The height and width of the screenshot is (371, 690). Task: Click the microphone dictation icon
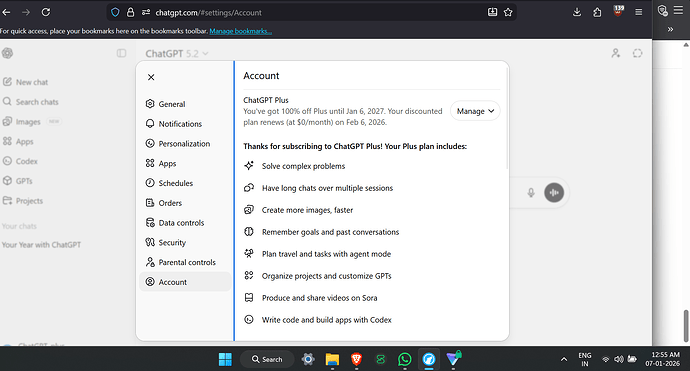point(531,193)
